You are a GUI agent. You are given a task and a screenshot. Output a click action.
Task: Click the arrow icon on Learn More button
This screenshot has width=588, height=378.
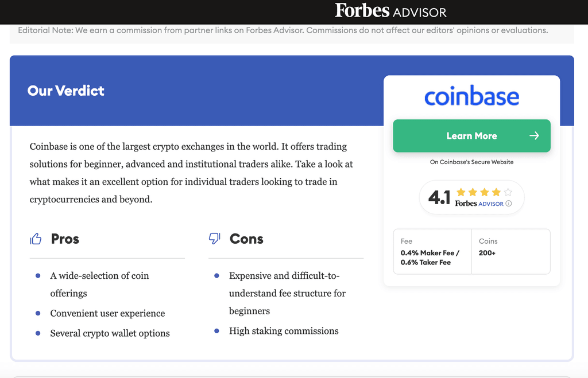[535, 136]
